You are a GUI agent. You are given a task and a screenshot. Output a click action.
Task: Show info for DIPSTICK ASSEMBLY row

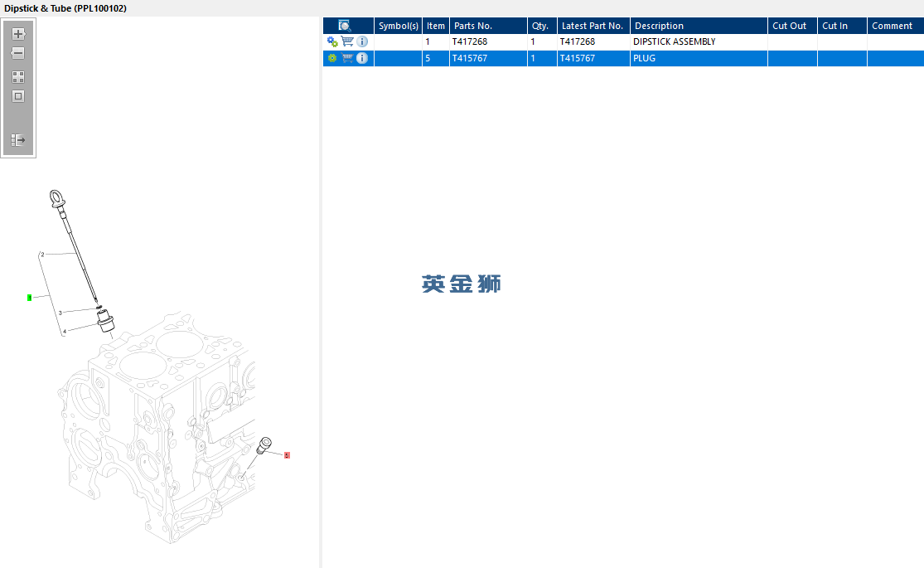362,42
